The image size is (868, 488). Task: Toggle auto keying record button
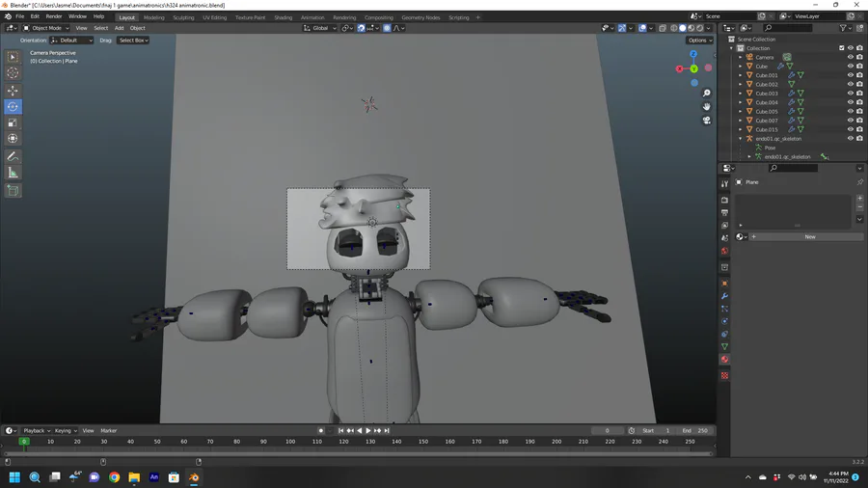pos(320,430)
